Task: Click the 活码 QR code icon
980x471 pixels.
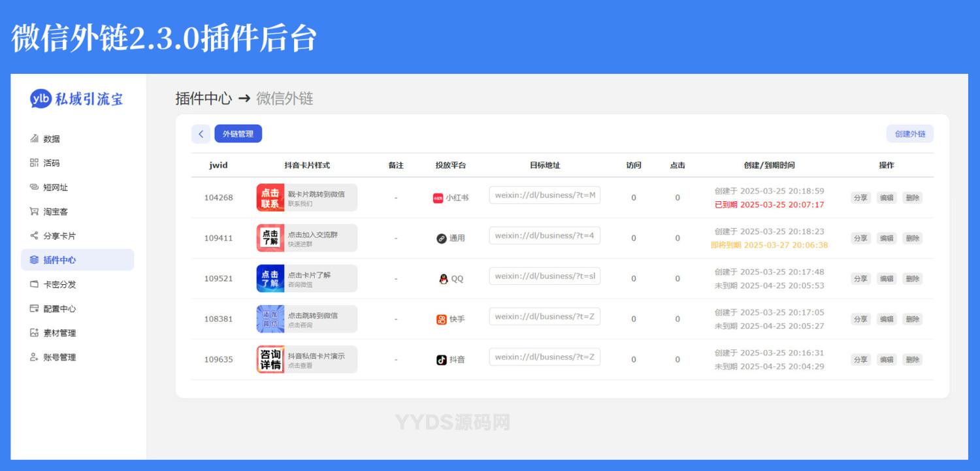Action: 34,163
